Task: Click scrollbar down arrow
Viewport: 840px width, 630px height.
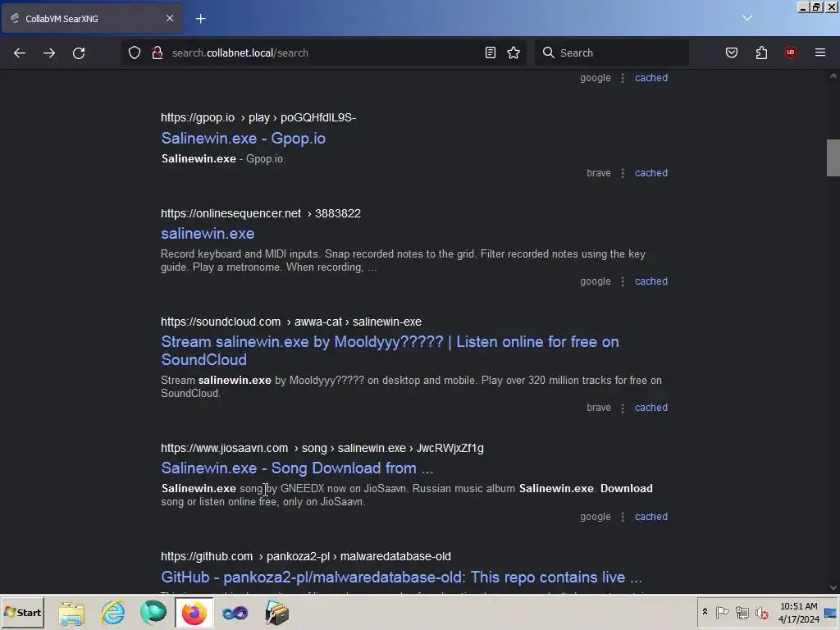Action: (833, 587)
